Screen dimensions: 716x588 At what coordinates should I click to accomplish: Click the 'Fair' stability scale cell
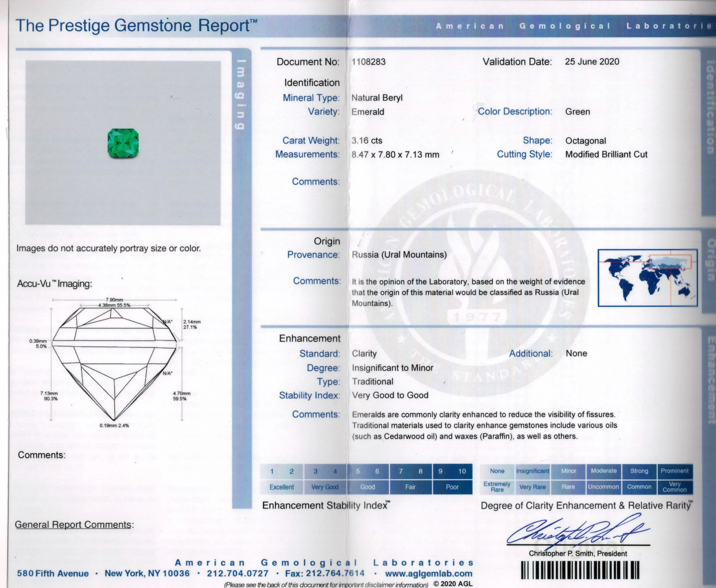click(411, 487)
